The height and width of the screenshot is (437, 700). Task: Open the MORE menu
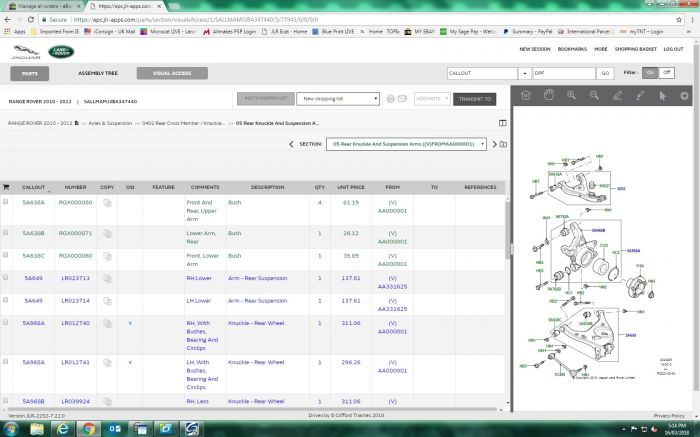pos(600,49)
